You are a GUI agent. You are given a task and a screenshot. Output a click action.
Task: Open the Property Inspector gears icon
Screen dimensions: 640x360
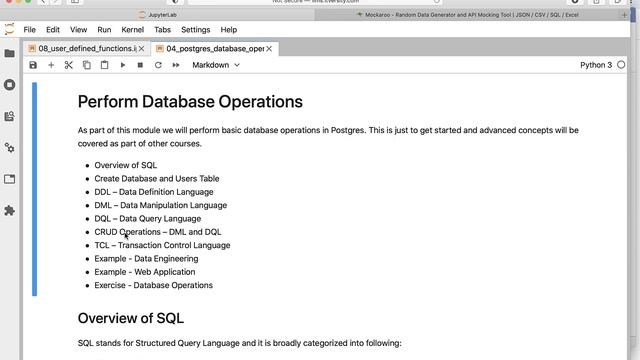tap(9, 148)
